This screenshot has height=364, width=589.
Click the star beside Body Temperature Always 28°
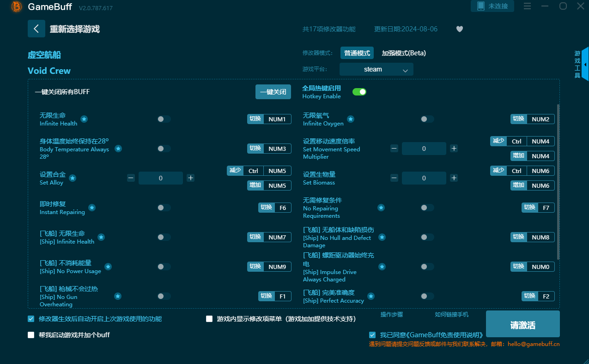click(x=118, y=149)
